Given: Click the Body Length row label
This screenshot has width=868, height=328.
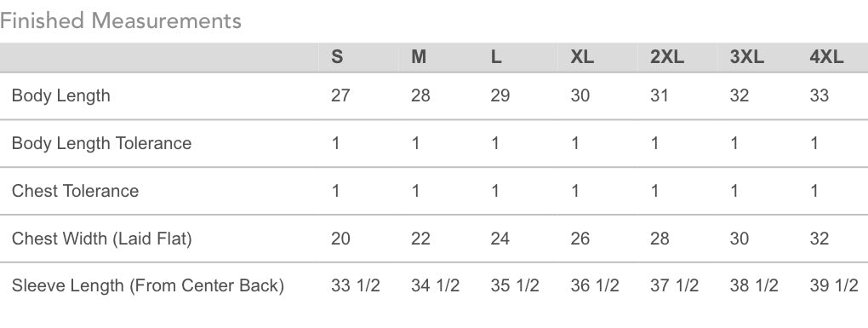Looking at the screenshot, I should pos(61,96).
